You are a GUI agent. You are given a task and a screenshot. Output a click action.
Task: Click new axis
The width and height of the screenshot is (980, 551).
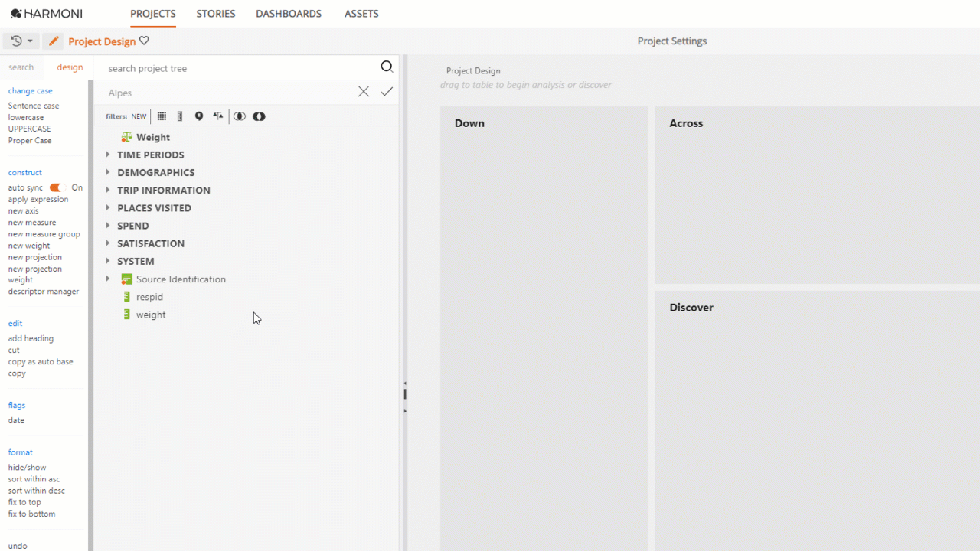click(23, 210)
